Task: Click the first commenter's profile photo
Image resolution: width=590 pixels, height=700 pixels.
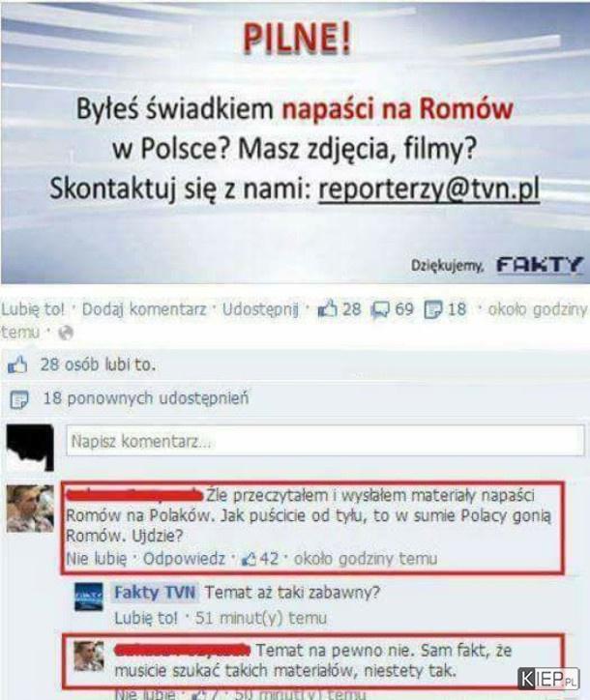Action: pyautogui.click(x=30, y=509)
